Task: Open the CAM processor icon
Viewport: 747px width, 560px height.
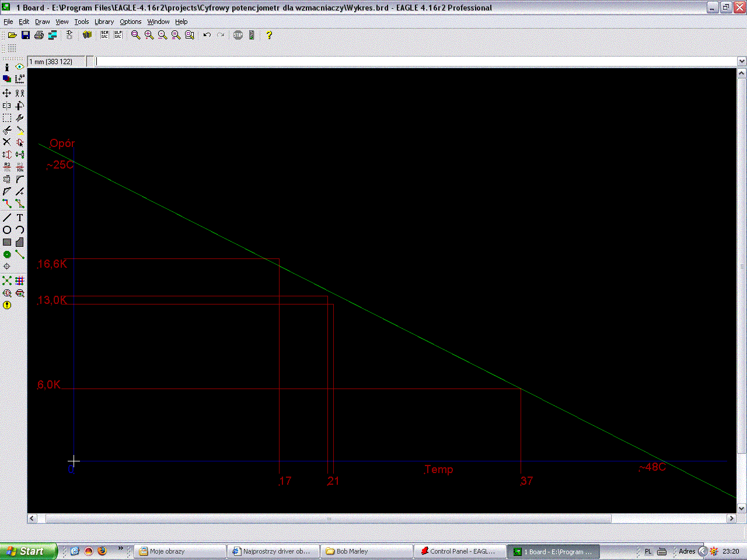Action: pos(53,35)
